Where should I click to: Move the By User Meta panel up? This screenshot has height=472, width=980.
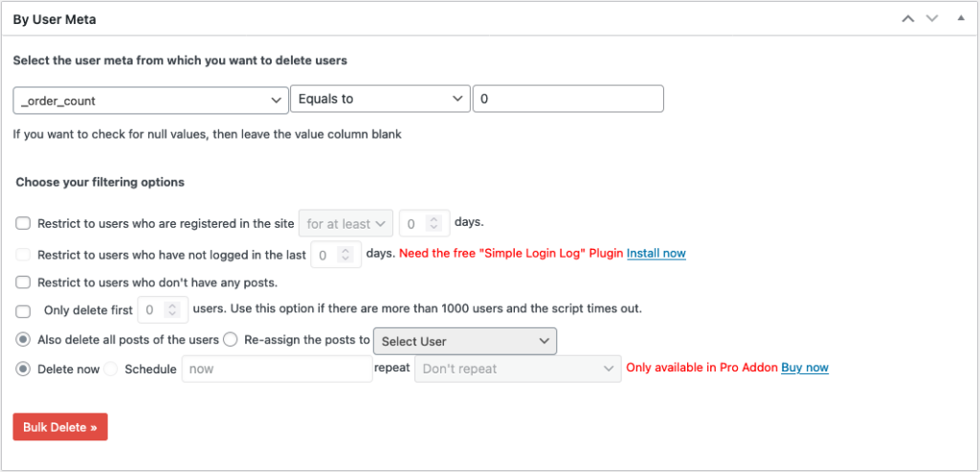pos(908,19)
